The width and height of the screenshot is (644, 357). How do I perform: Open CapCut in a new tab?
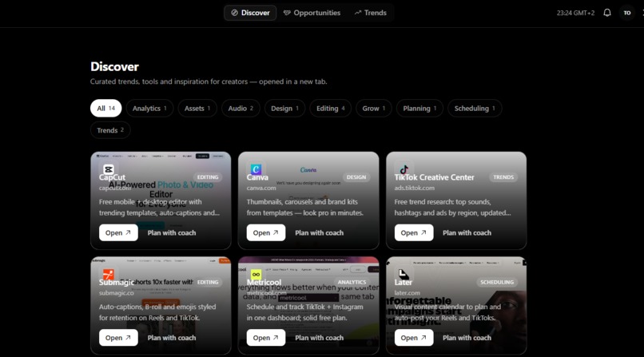[118, 232]
